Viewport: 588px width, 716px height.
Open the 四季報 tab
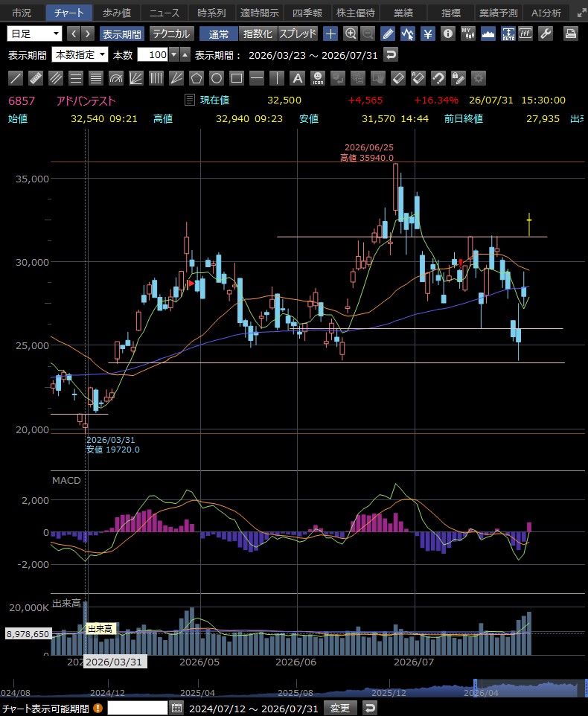pos(307,13)
